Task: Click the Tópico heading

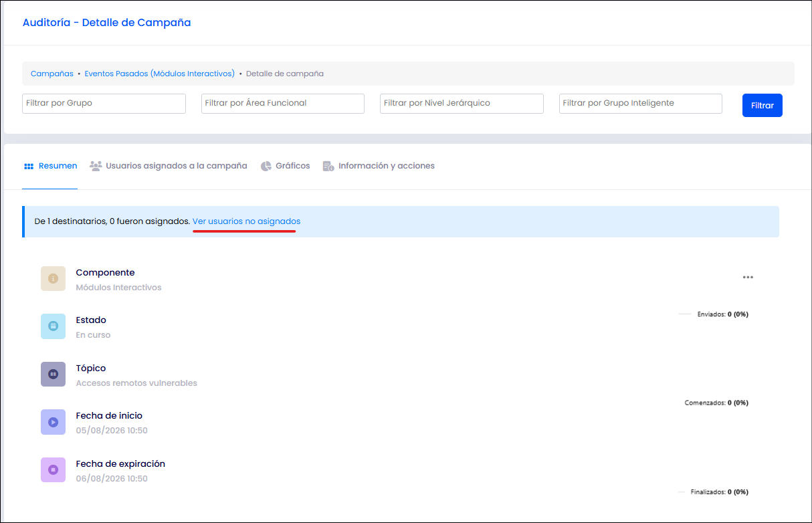Action: [91, 369]
